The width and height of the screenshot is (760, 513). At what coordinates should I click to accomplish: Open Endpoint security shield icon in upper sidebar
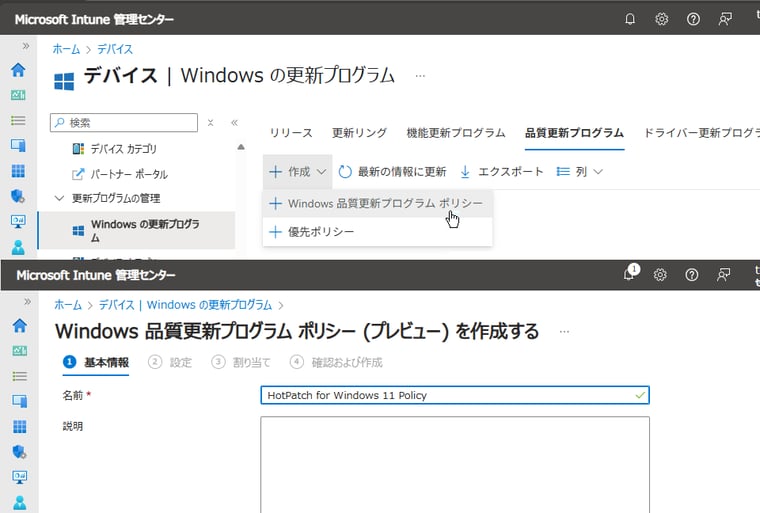(x=18, y=196)
